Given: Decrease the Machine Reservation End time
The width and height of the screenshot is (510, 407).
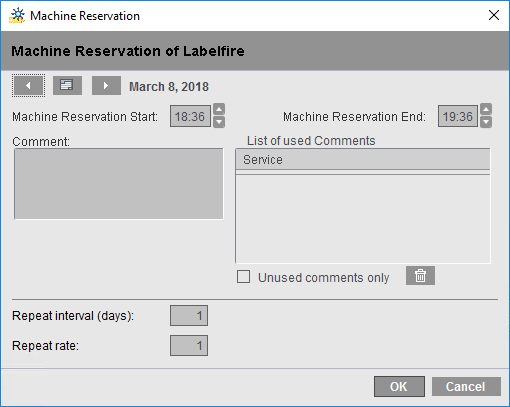Looking at the screenshot, I should [x=486, y=122].
